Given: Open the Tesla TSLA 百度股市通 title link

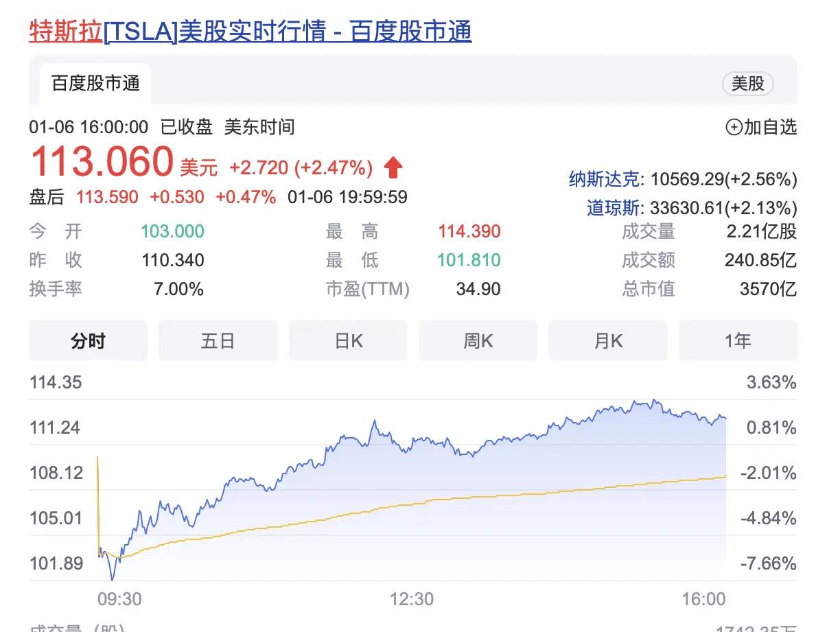Looking at the screenshot, I should click(250, 32).
